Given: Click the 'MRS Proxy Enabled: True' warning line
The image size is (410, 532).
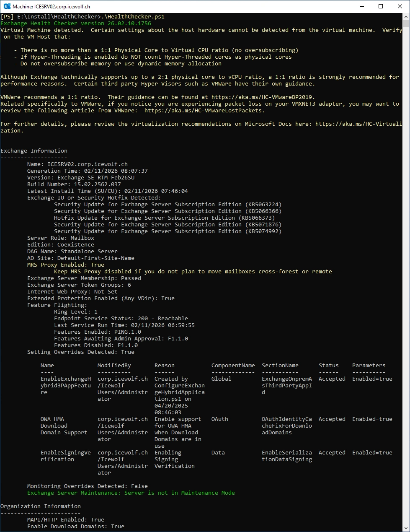Looking at the screenshot, I should click(66, 265).
